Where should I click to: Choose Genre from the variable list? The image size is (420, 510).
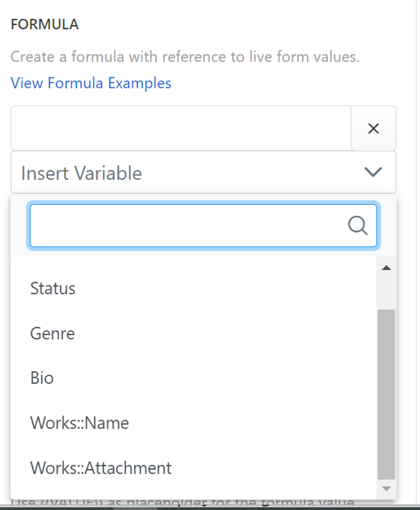52,334
